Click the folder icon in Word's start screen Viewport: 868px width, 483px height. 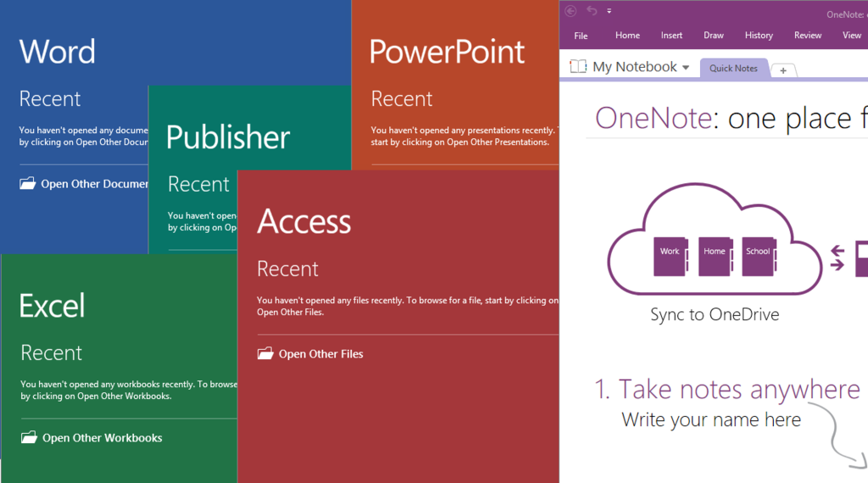click(x=28, y=183)
